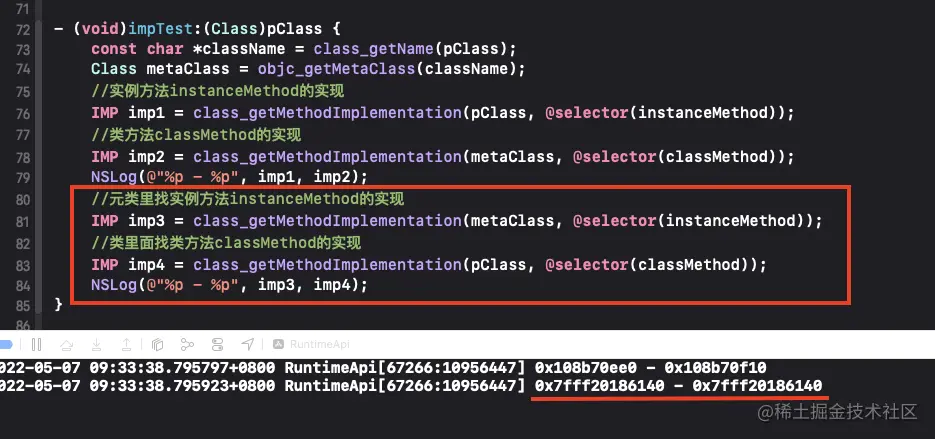
Task: Click line number 72 in gutter
Action: 22,29
